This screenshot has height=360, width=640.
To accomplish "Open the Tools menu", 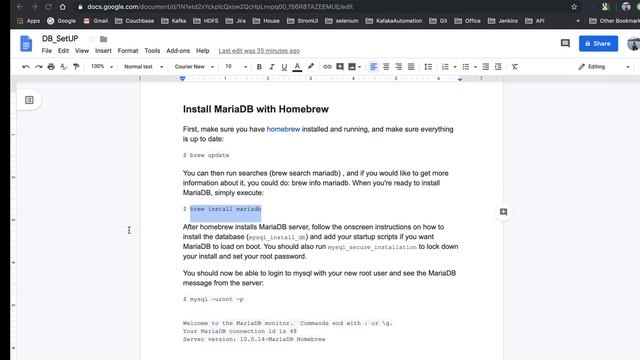I will click(x=152, y=51).
